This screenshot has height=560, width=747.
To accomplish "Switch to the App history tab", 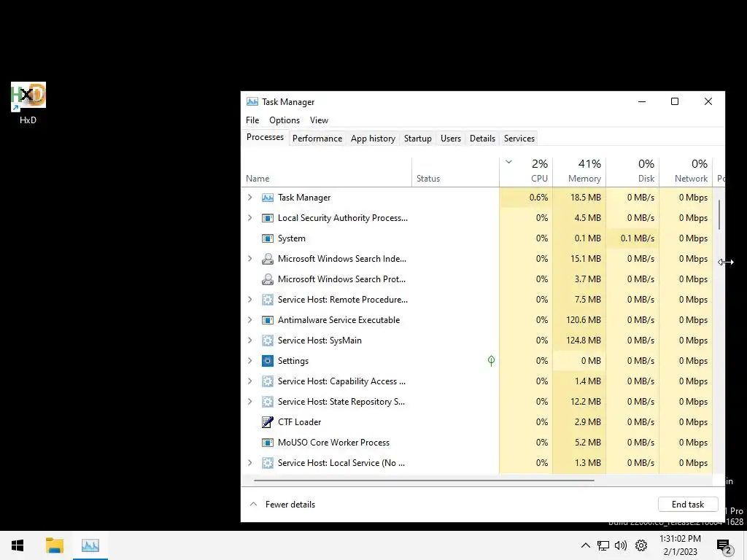I will [x=373, y=139].
